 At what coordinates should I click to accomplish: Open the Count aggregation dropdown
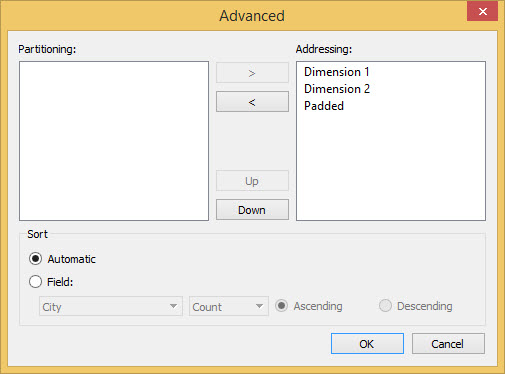[229, 306]
